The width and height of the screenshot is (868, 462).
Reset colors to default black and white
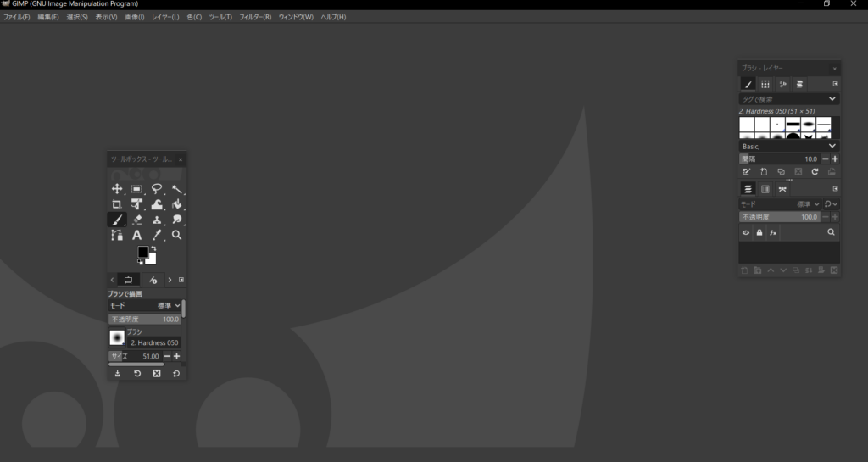(140, 262)
